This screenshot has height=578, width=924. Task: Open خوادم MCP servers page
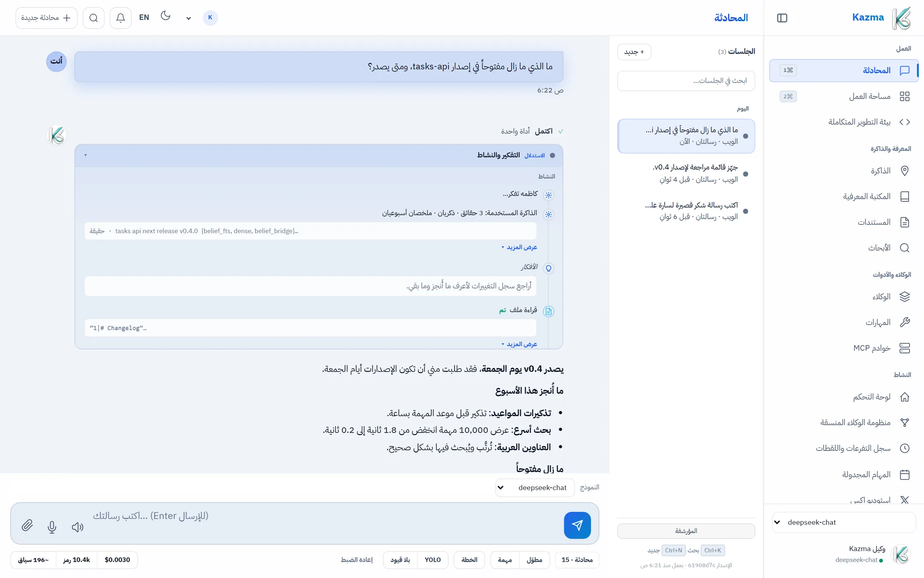[x=844, y=348]
